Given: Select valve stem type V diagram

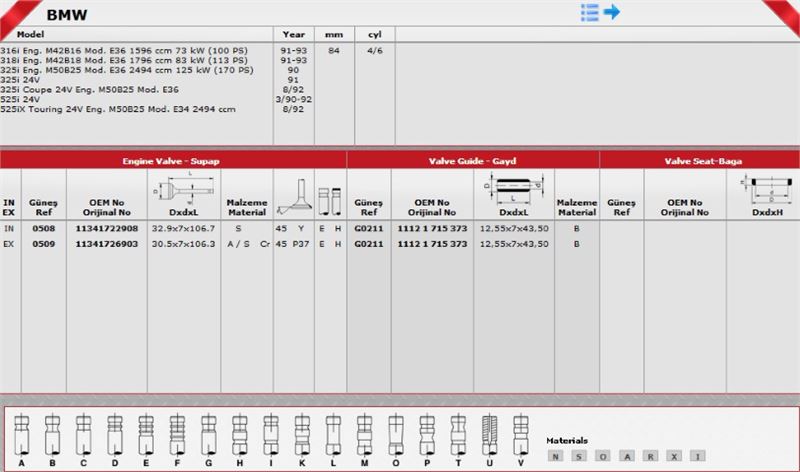Looking at the screenshot, I should pos(520,435).
